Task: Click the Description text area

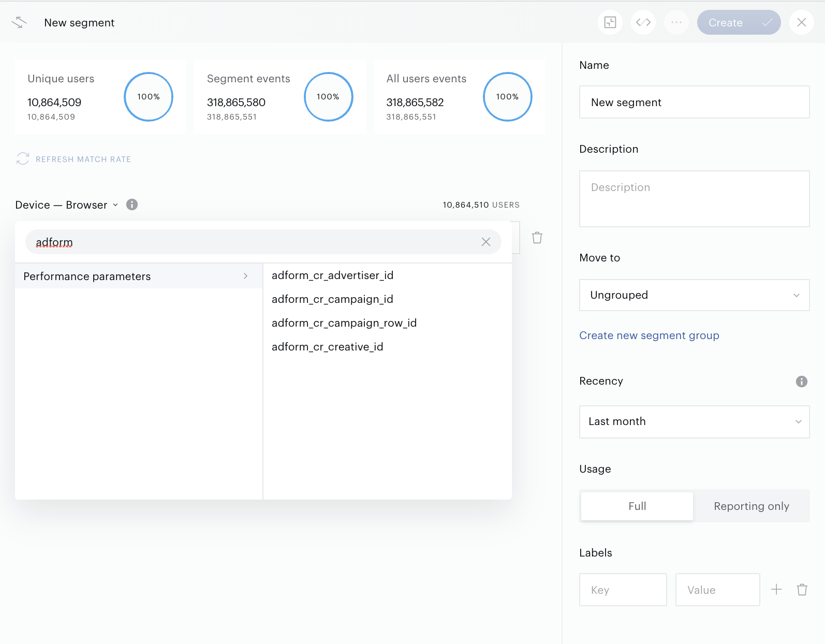Action: coord(695,199)
